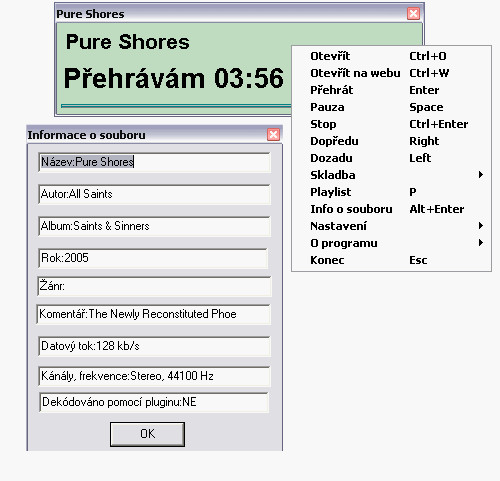Click the playback progress bar in player
The image size is (500, 481).
tap(176, 106)
